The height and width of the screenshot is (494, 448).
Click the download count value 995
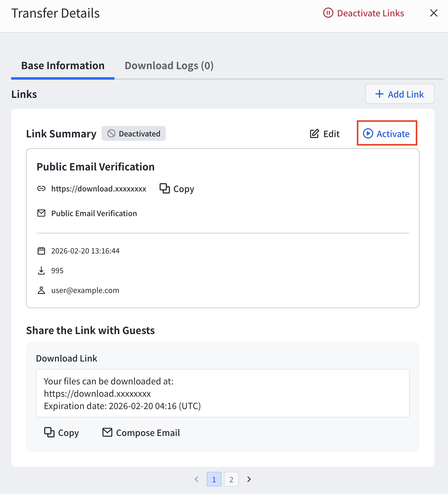click(57, 270)
